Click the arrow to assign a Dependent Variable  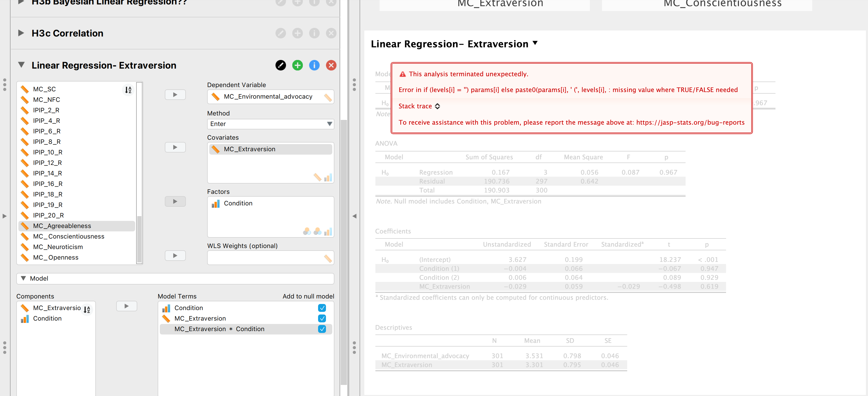coord(175,95)
